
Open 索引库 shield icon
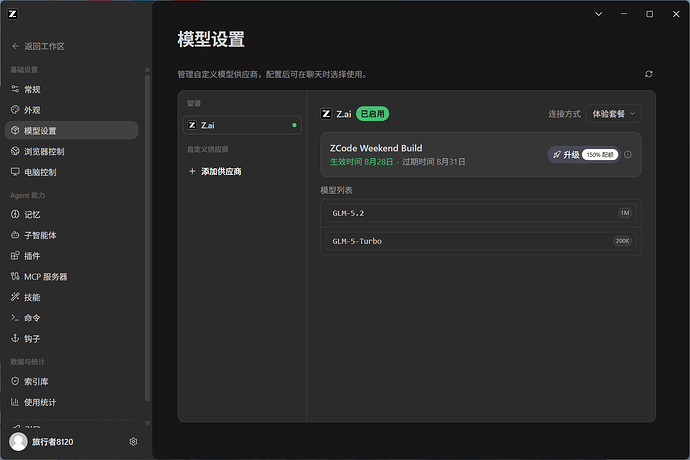(15, 381)
